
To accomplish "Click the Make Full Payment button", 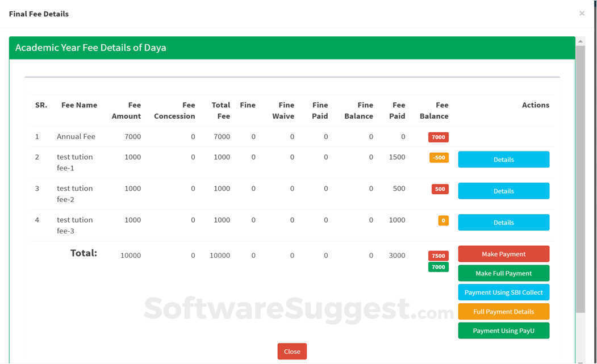I will click(503, 273).
